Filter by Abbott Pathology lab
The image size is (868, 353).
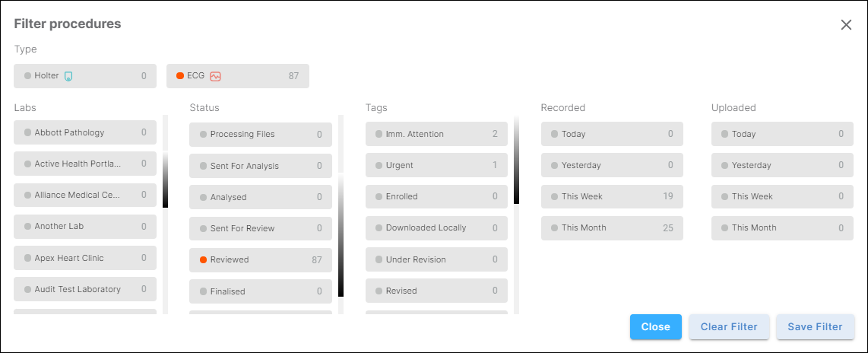tap(85, 132)
